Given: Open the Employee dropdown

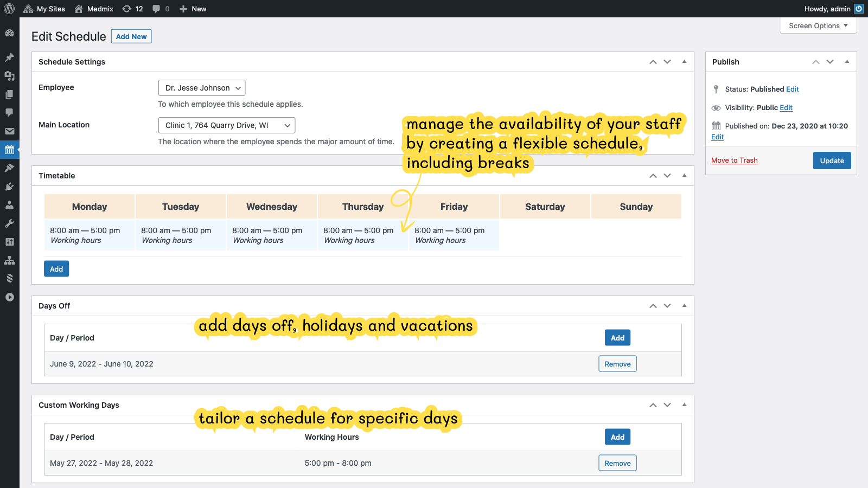Looking at the screenshot, I should 202,88.
